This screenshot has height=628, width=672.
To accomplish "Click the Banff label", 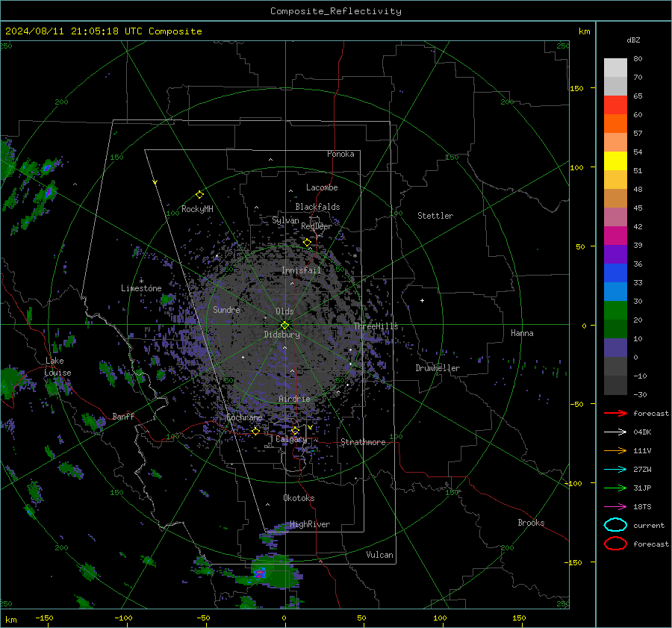I will [x=123, y=416].
